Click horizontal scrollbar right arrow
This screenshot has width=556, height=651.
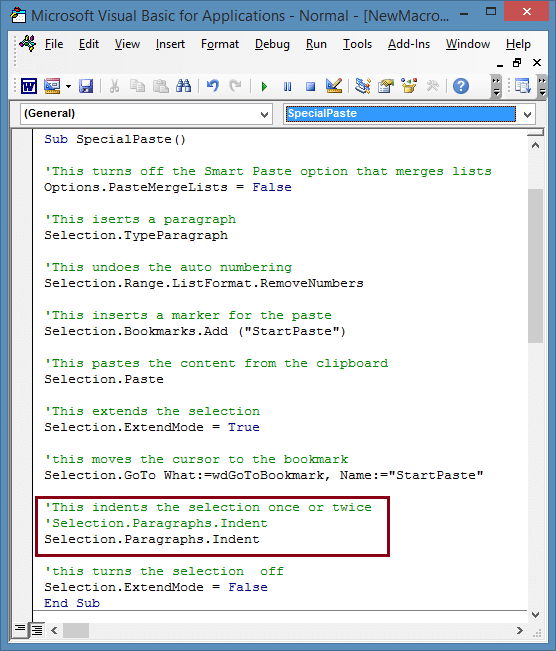[x=520, y=630]
